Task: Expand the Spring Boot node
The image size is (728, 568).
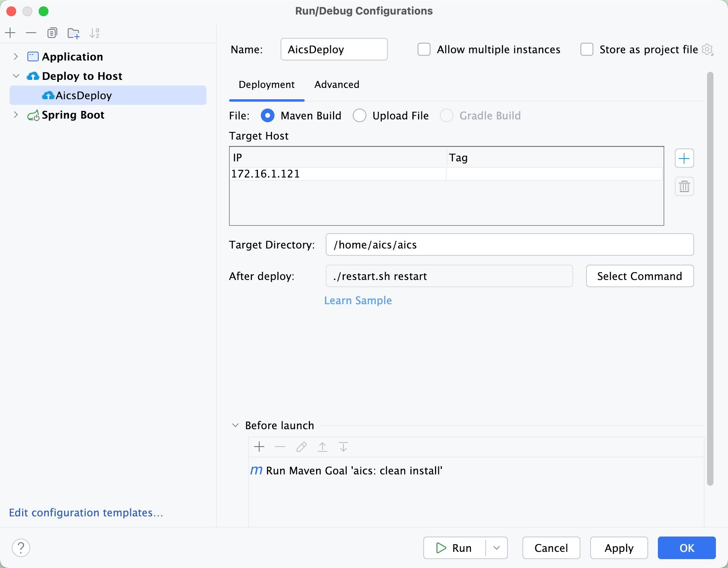Action: coord(16,115)
